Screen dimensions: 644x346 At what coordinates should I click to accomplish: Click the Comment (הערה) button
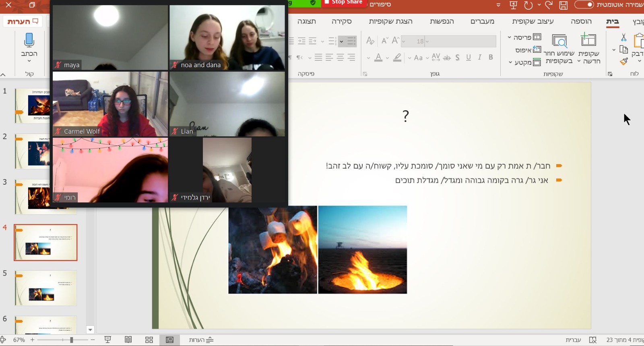point(23,21)
